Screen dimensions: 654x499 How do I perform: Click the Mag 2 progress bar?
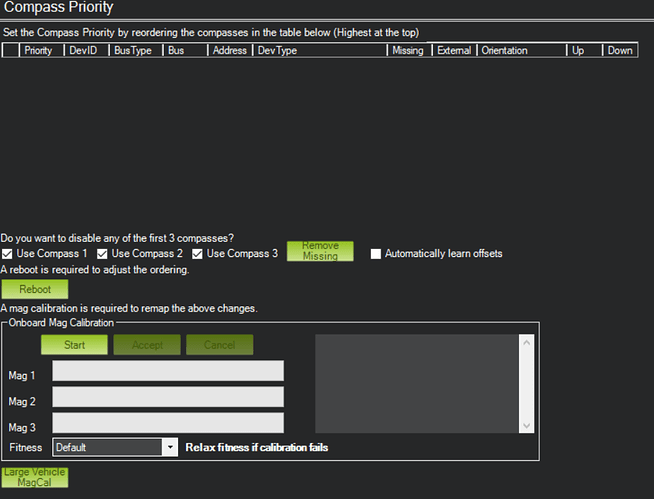point(168,397)
